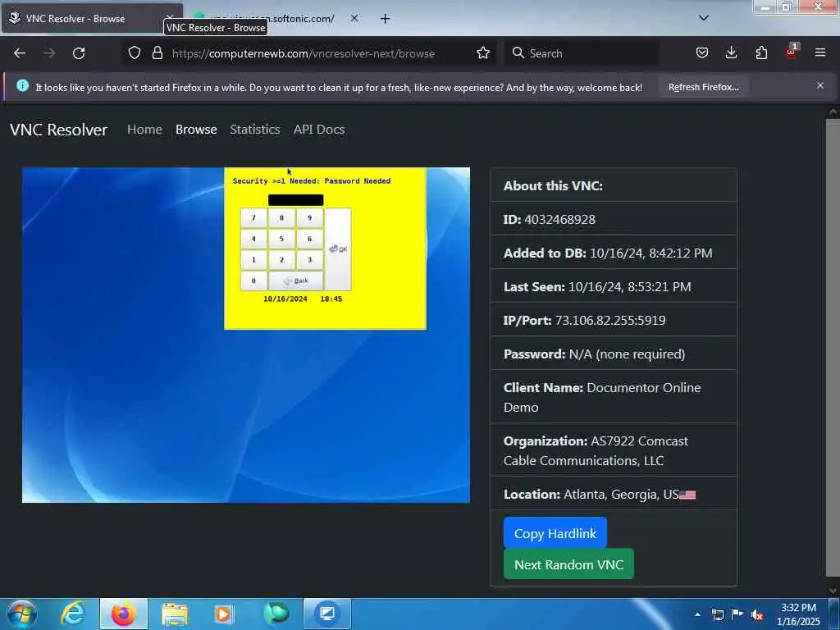Show hidden tray icons arrow
This screenshot has height=630, width=840.
click(x=697, y=614)
